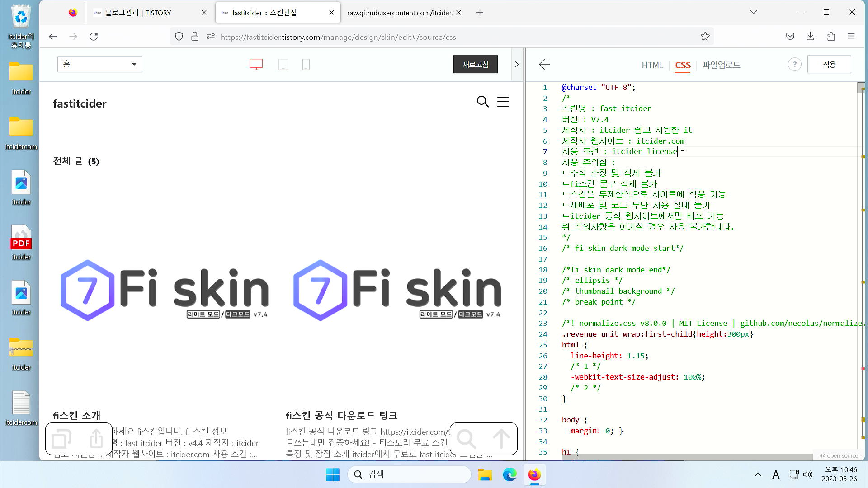Switch to the 파일업로드 tab
Screen dimensions: 868x488
(x=722, y=65)
